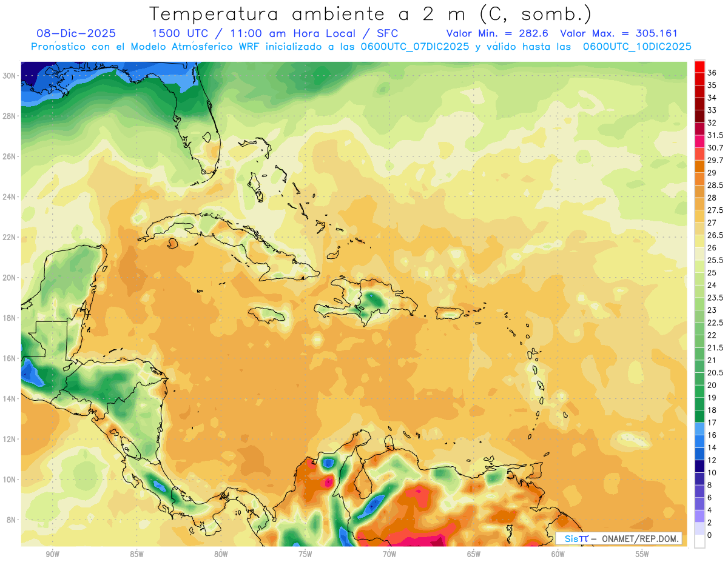This screenshot has width=728, height=562.
Task: Click the legend value '14'
Action: (712, 447)
